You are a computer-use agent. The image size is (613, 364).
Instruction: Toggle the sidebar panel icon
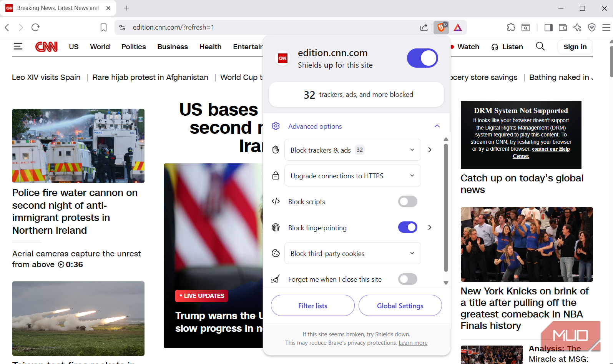548,27
